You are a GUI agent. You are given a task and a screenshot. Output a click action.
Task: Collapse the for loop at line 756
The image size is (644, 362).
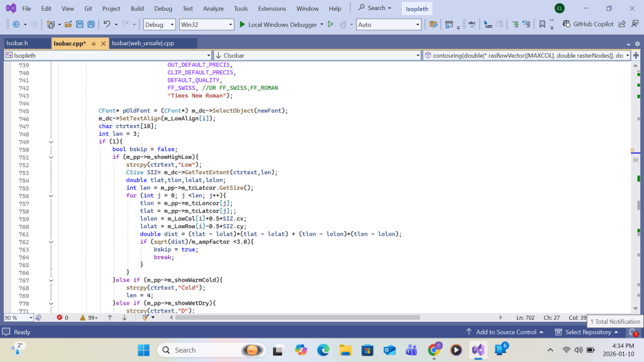[x=51, y=195]
